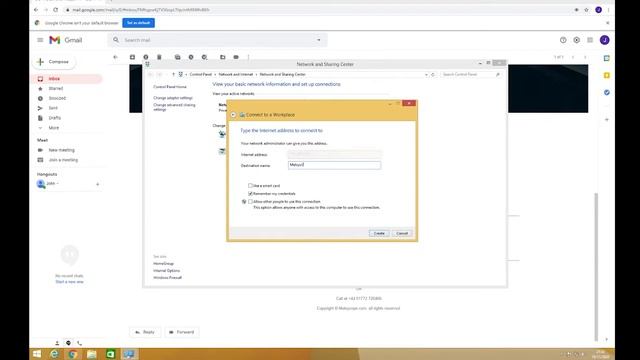Open Change advanced sharing settings link
This screenshot has width=640, height=360.
point(174,107)
